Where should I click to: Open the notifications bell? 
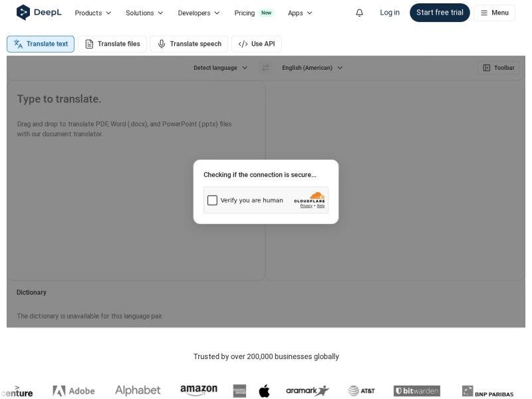[x=359, y=13]
